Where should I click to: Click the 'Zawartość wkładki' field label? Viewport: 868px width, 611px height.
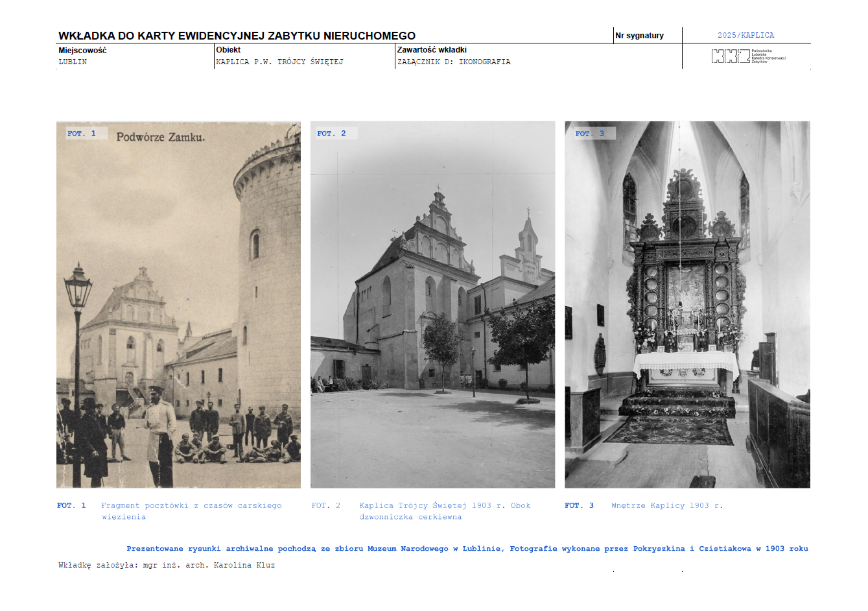click(x=432, y=49)
